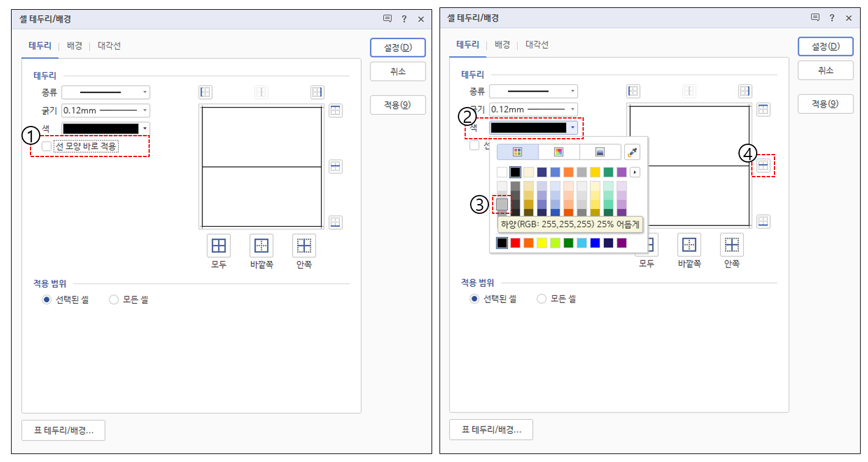Click 설정(D) button in right dialog
The width and height of the screenshot is (868, 462).
pyautogui.click(x=825, y=46)
